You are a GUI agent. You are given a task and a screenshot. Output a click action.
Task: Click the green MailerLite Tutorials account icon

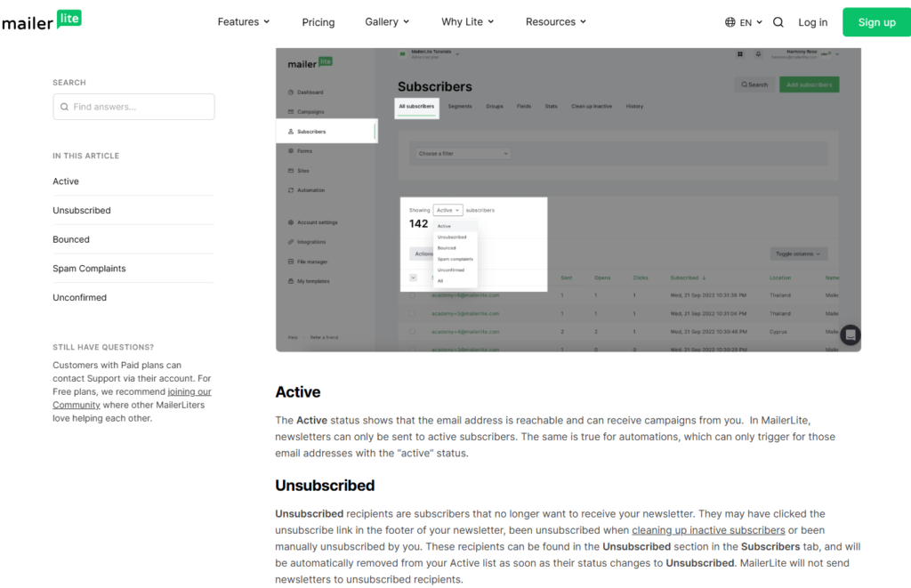click(x=403, y=54)
